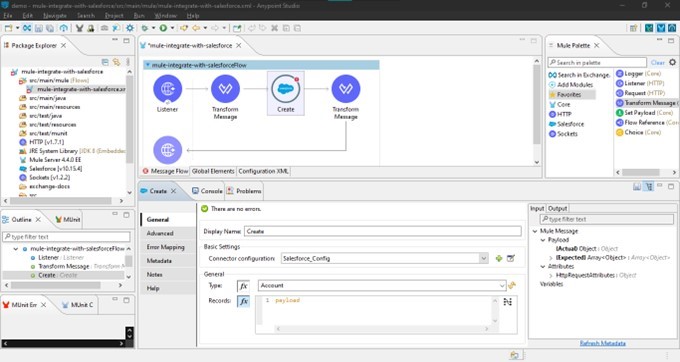
Task: Click Link with Editor in Package Explorer
Action: [116, 62]
